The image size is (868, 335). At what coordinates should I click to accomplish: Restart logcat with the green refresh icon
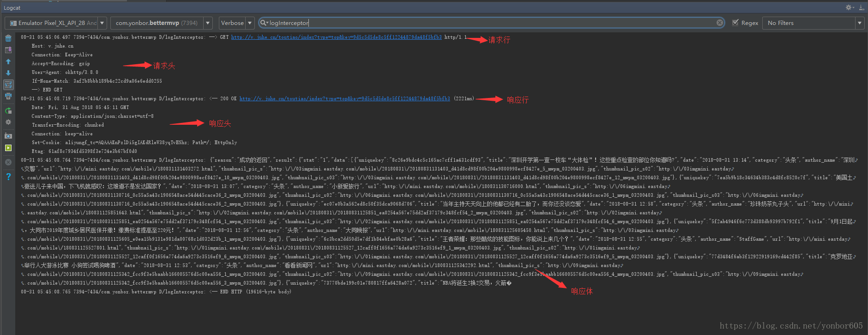coord(8,110)
